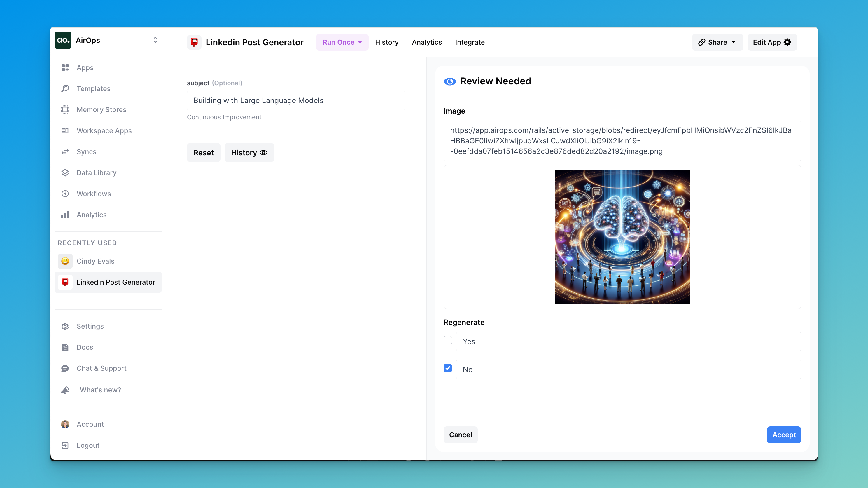The height and width of the screenshot is (488, 868).
Task: Click the What's new megaphone icon
Action: [65, 390]
